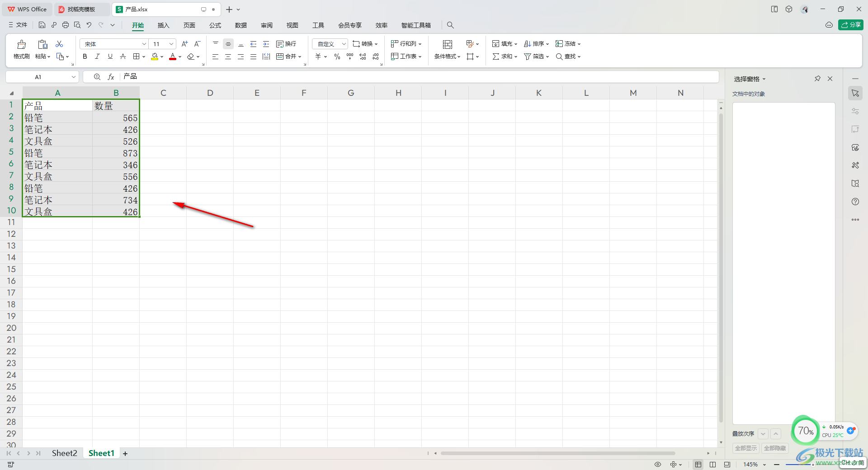Toggle Italic formatting

coord(97,56)
